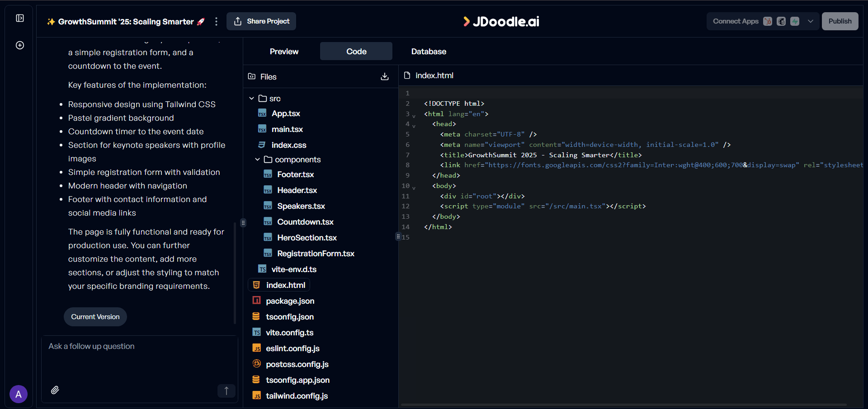Image resolution: width=868 pixels, height=409 pixels.
Task: Switch to the Code tab
Action: click(356, 52)
